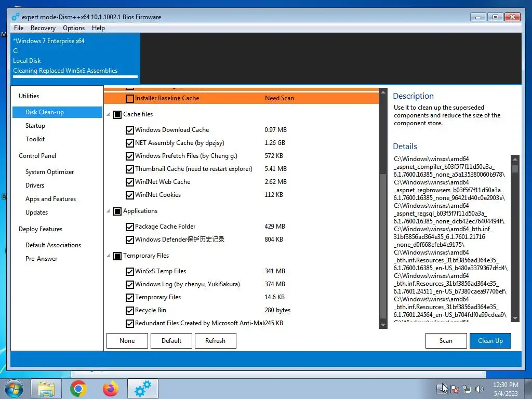Image resolution: width=532 pixels, height=399 pixels.
Task: Click the Need Scan status text
Action: 280,98
